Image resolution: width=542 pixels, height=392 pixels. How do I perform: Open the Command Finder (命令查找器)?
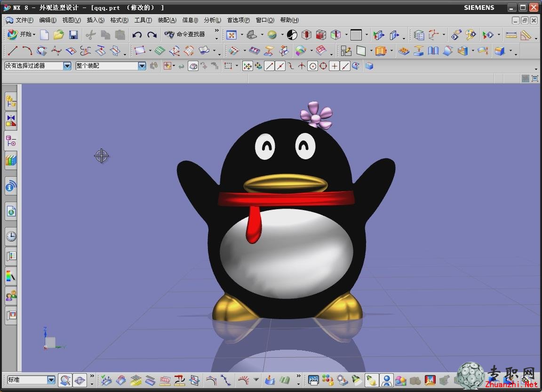pyautogui.click(x=184, y=34)
